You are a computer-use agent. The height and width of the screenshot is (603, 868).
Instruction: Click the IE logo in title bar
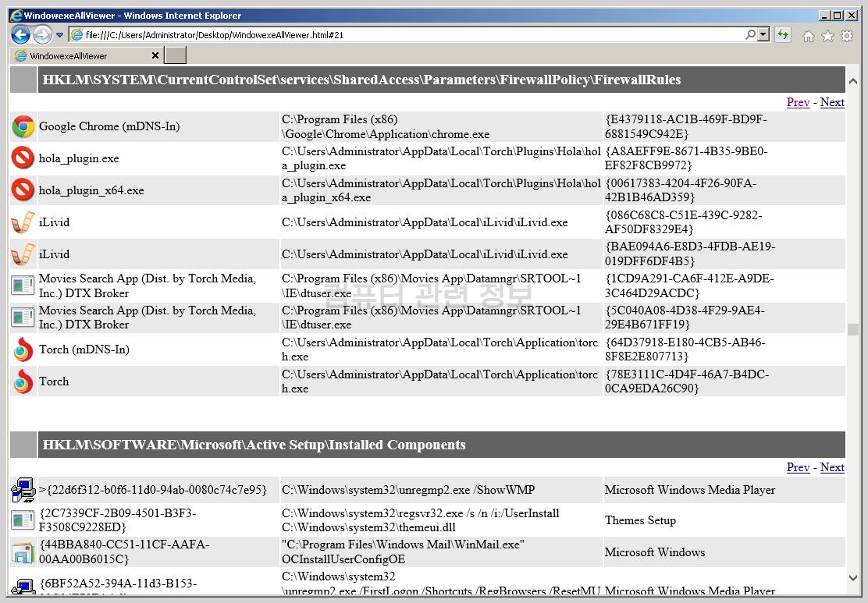[x=16, y=16]
